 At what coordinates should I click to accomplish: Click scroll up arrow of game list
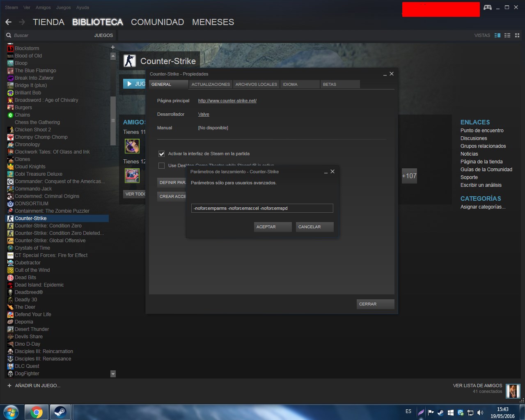click(x=113, y=57)
